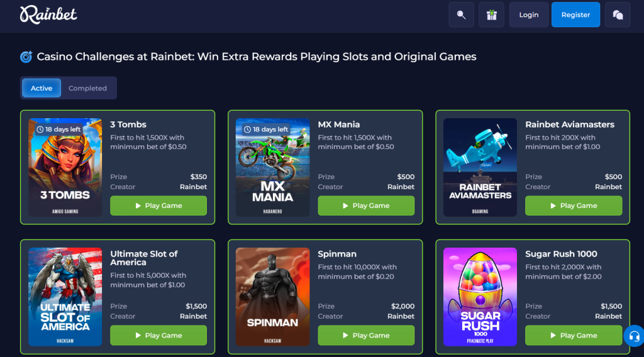
Task: Open the Rainbet Aviamasters game thumbnail
Action: pyautogui.click(x=480, y=167)
